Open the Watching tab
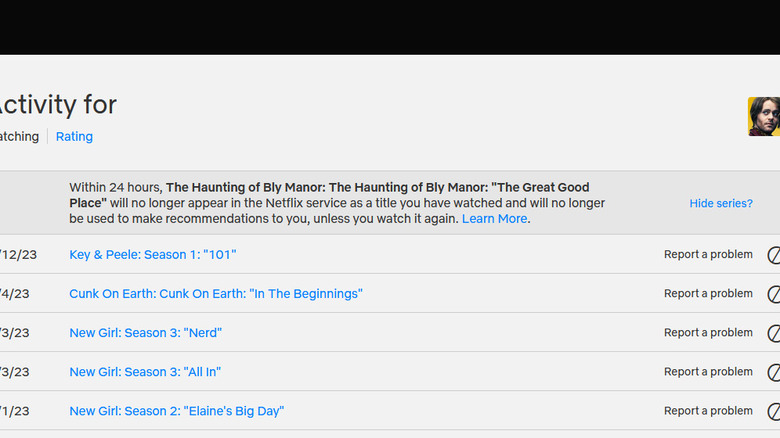Image resolution: width=780 pixels, height=438 pixels. (18, 136)
